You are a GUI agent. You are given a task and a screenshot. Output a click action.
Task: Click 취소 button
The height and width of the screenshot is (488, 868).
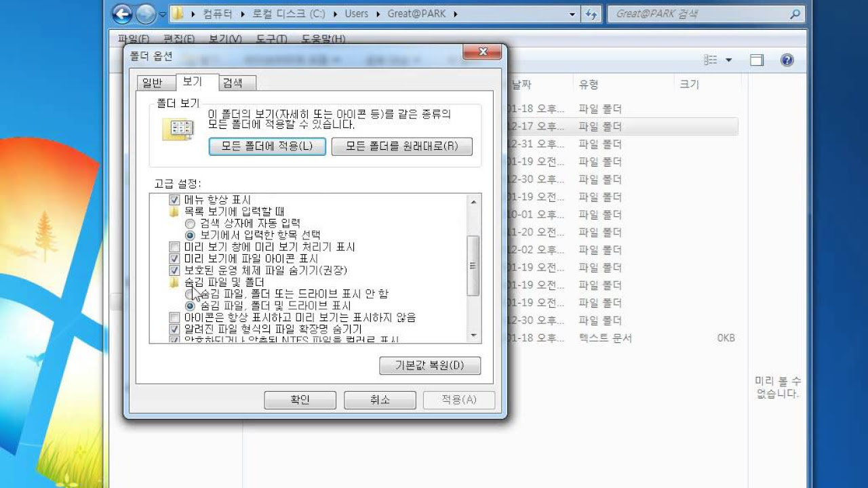click(x=380, y=400)
